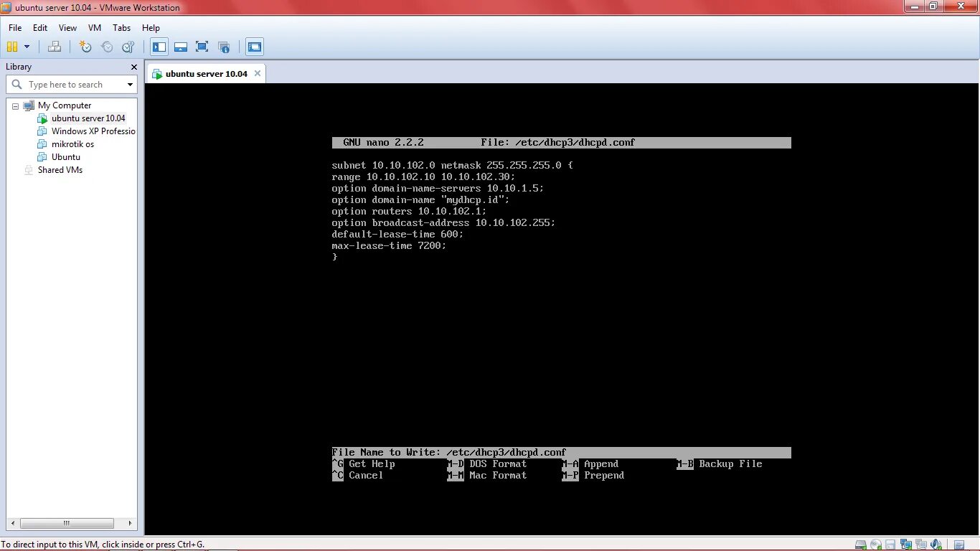This screenshot has height=551, width=980.
Task: Select My Computer in the Library tree
Action: click(x=65, y=105)
